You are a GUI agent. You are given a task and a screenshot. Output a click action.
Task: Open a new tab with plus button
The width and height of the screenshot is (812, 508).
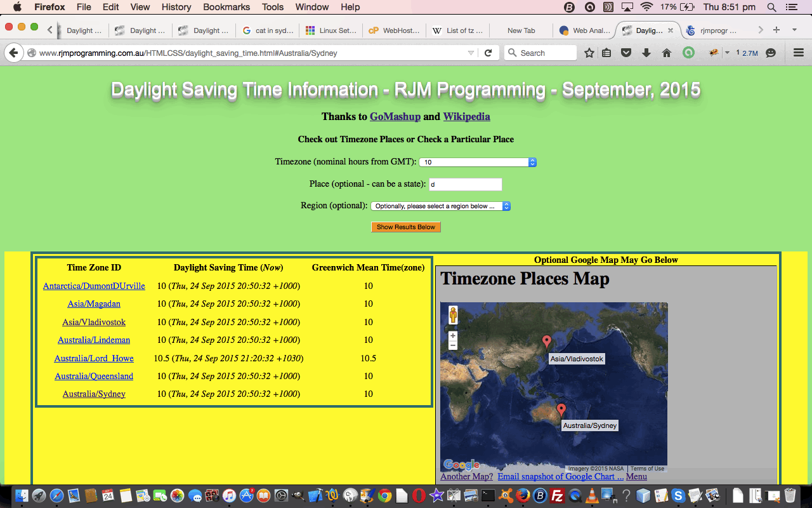pyautogui.click(x=776, y=30)
